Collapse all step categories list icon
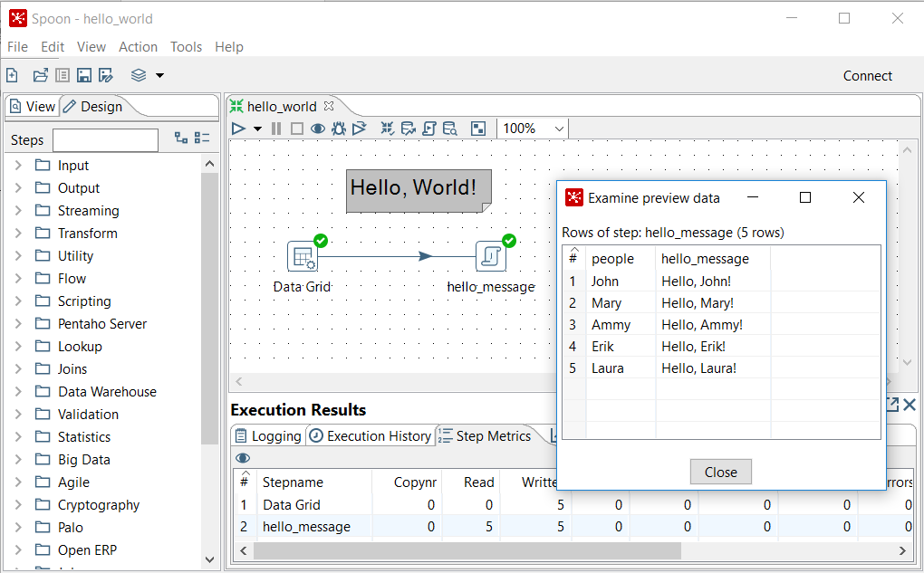Image resolution: width=924 pixels, height=573 pixels. pos(202,138)
